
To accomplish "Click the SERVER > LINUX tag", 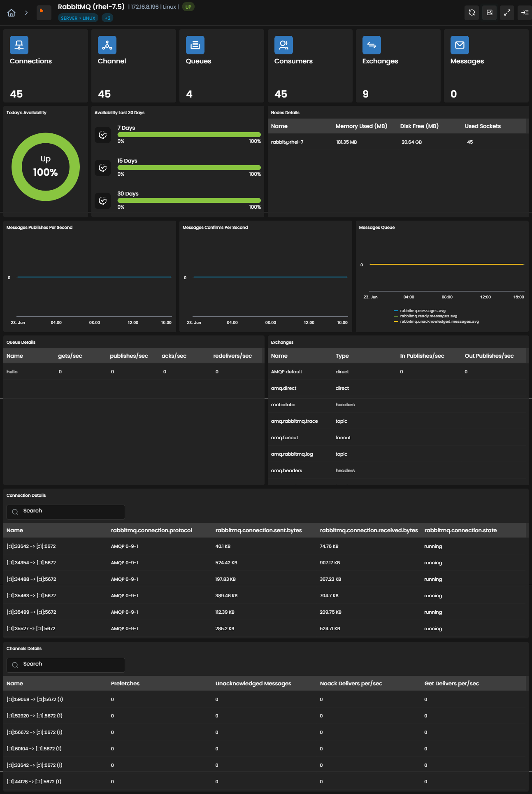I will 78,18.
